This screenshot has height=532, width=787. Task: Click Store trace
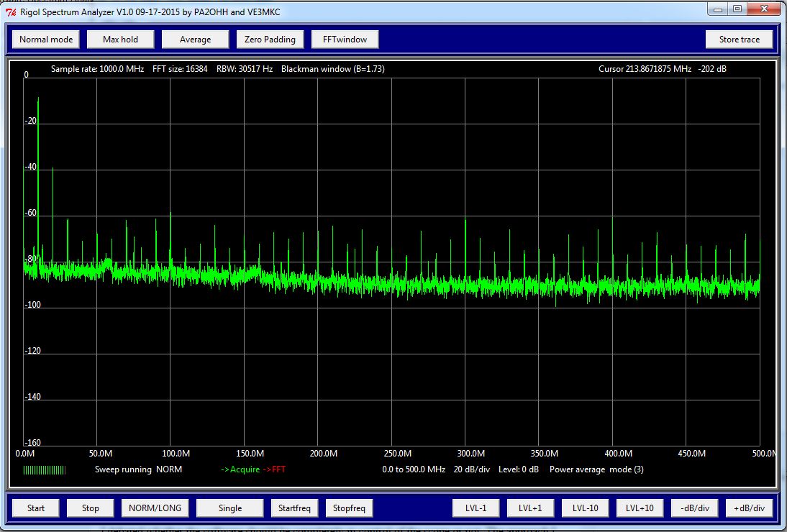739,39
